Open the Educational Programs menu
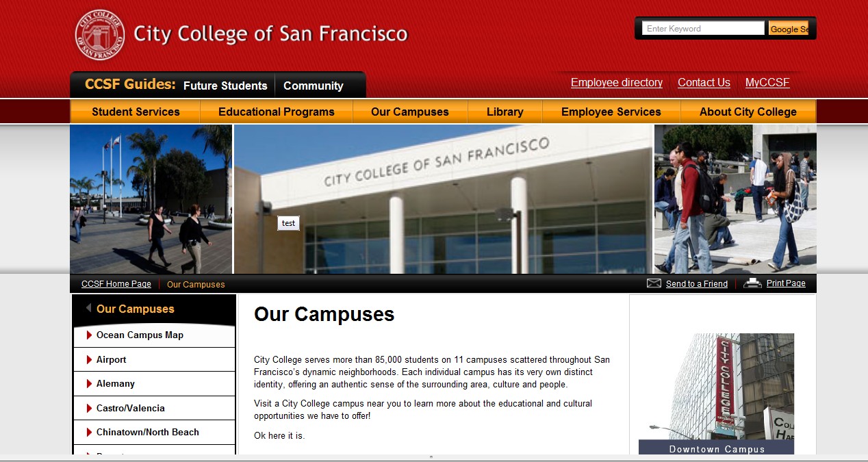 (277, 112)
